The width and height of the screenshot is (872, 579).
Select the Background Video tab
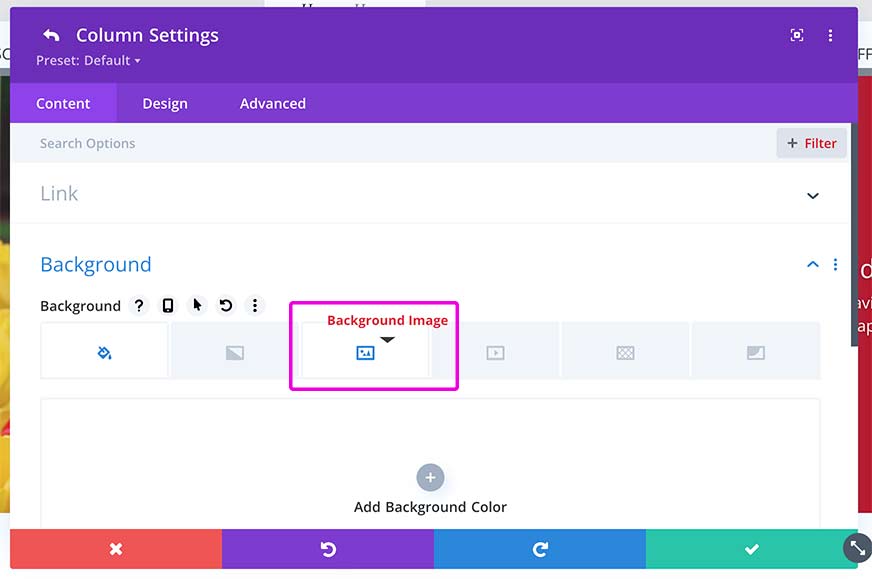[496, 353]
